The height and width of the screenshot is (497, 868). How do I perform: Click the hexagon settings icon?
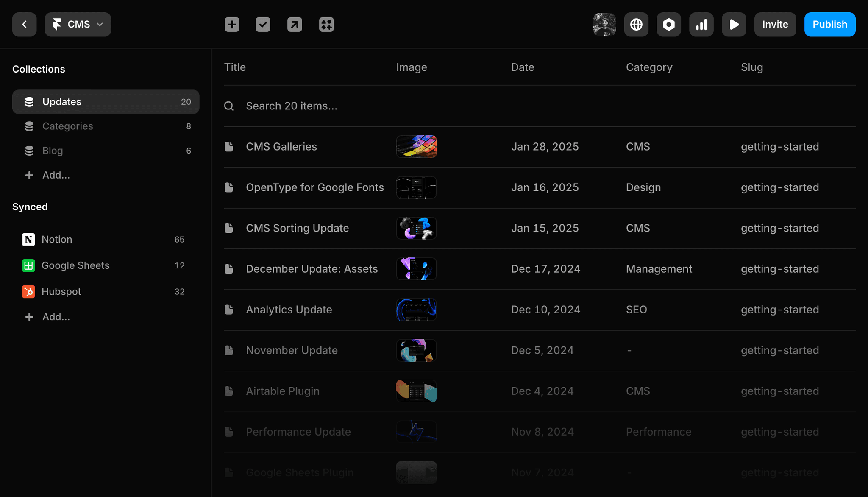(669, 25)
